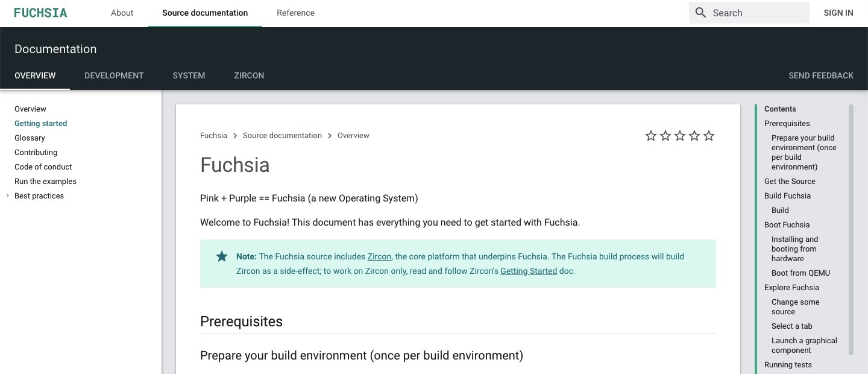Open the Glossary page

30,138
